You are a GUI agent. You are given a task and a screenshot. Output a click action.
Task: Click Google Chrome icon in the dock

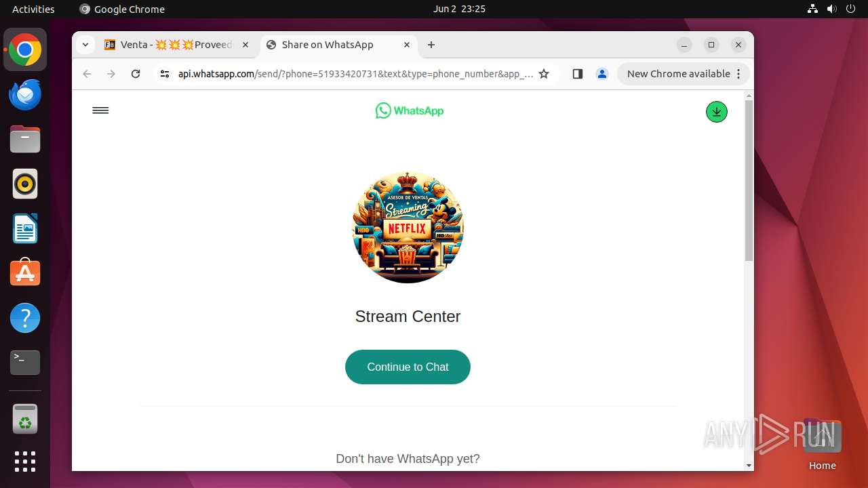click(x=25, y=50)
